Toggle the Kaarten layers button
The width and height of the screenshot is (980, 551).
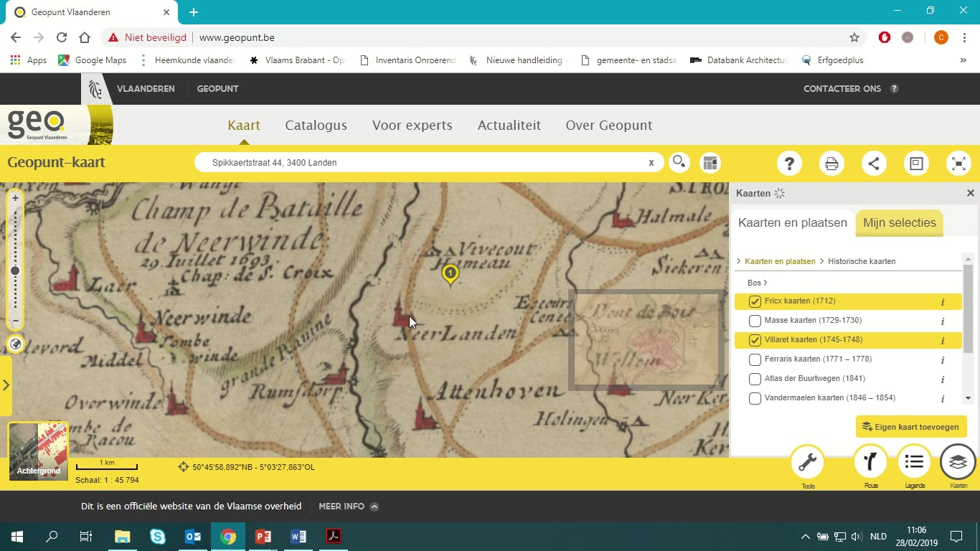[958, 463]
